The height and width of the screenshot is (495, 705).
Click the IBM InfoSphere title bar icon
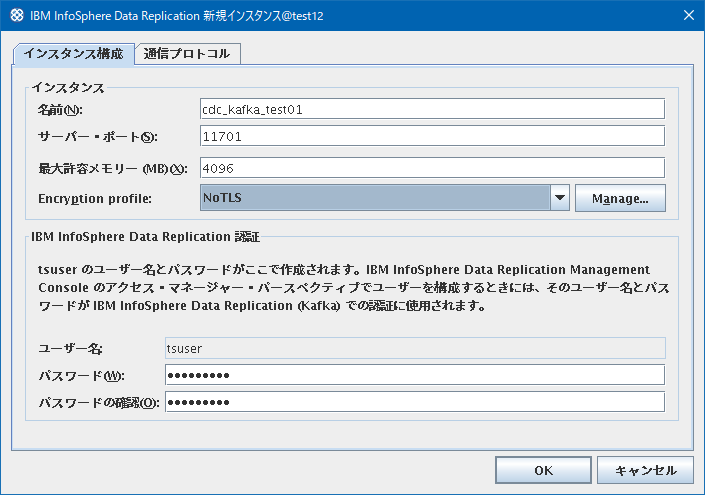(17, 15)
